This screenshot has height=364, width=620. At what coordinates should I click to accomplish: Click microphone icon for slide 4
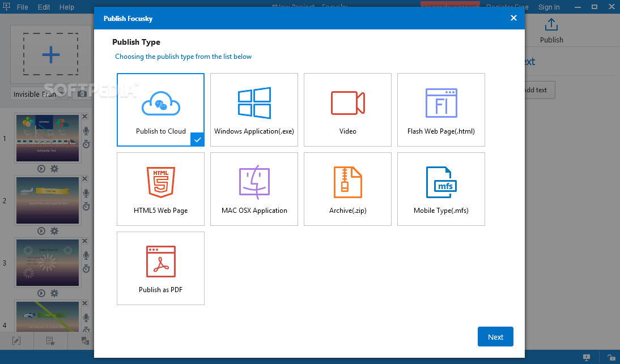click(x=86, y=318)
